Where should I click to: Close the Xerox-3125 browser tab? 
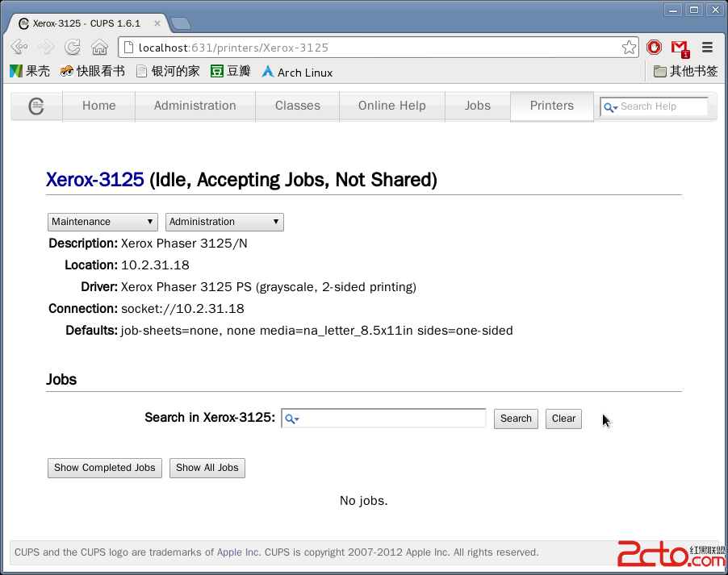click(157, 23)
